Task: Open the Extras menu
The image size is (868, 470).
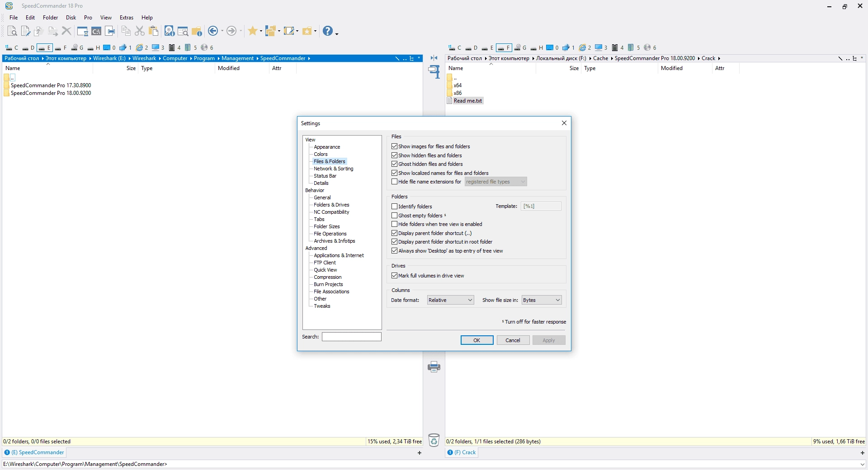Action: click(x=127, y=18)
